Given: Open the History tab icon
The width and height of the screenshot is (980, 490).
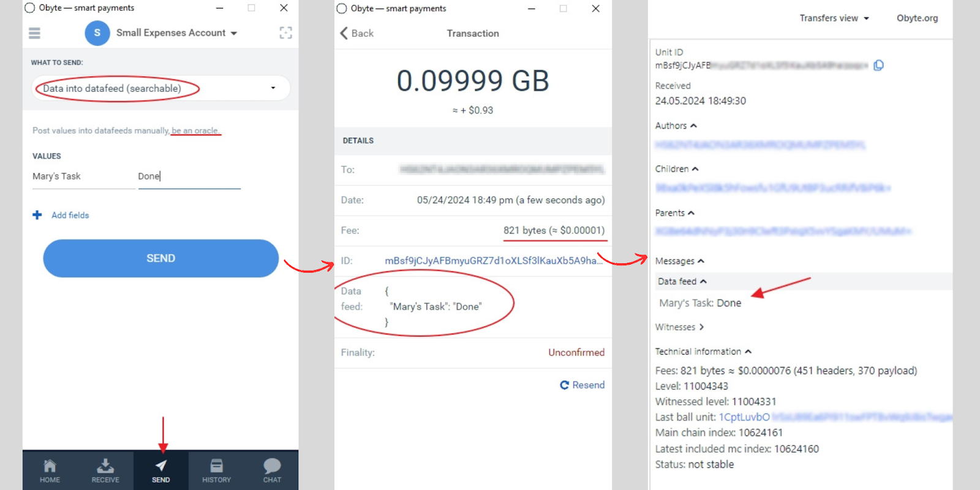Looking at the screenshot, I should [216, 466].
